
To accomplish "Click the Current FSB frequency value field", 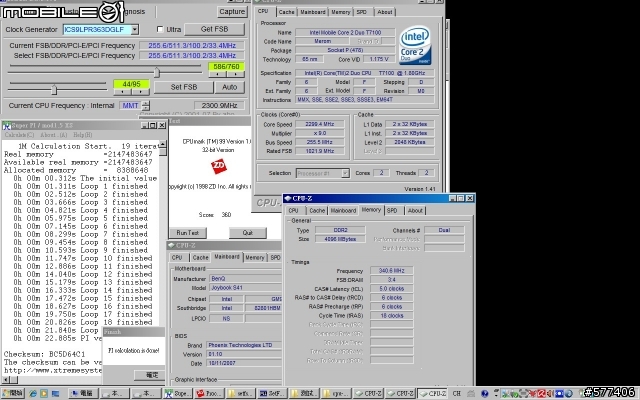I will click(192, 45).
